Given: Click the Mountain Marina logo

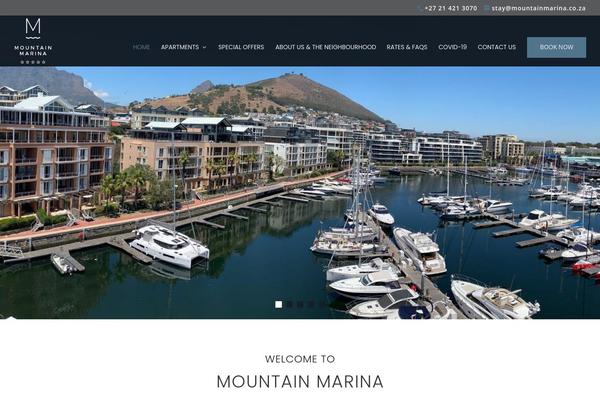Looking at the screenshot, I should point(33,41).
